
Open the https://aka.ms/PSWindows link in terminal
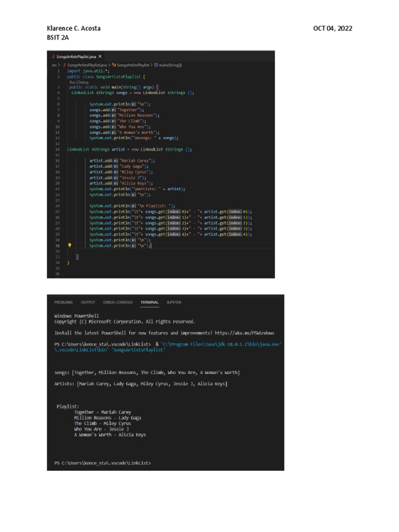coord(244,333)
